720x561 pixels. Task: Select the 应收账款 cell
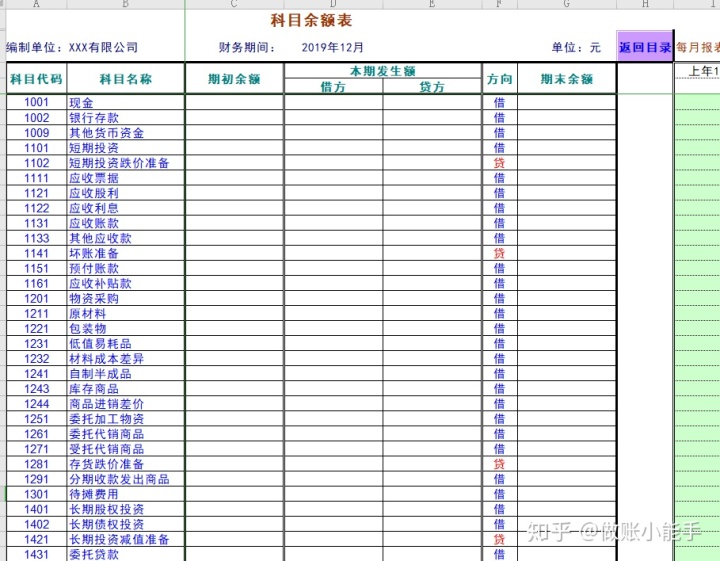(125, 223)
